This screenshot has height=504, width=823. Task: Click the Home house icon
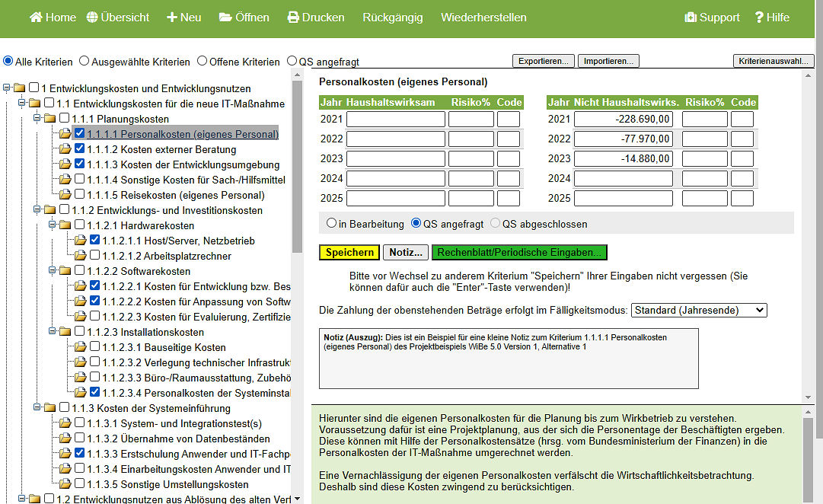click(35, 18)
